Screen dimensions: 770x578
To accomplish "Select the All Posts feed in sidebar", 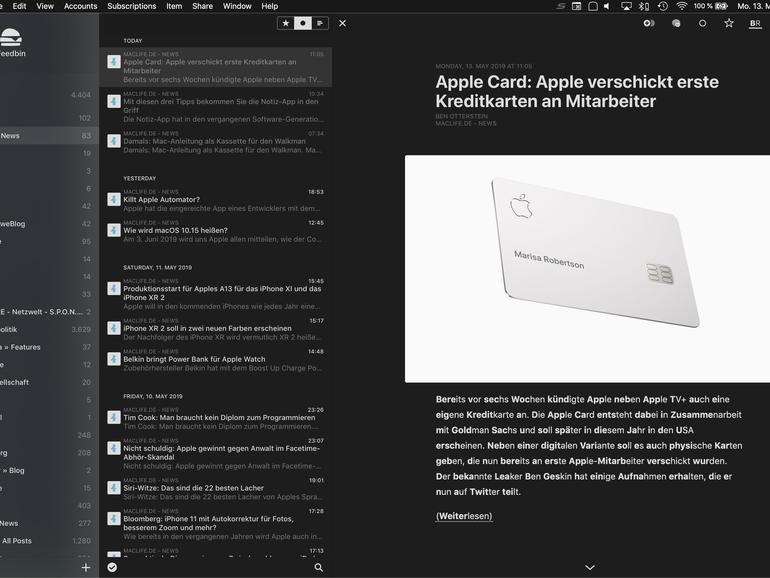I will coord(49,541).
